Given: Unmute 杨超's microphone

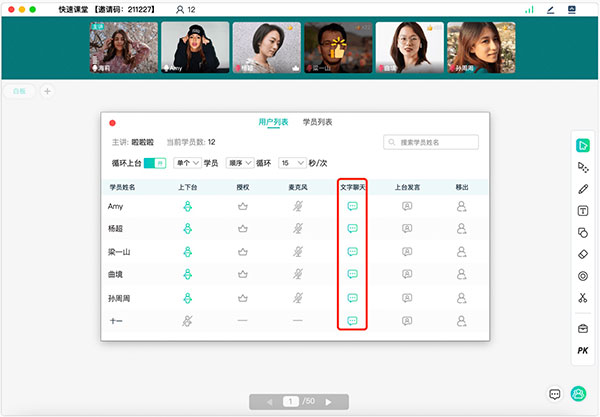Looking at the screenshot, I should (297, 229).
